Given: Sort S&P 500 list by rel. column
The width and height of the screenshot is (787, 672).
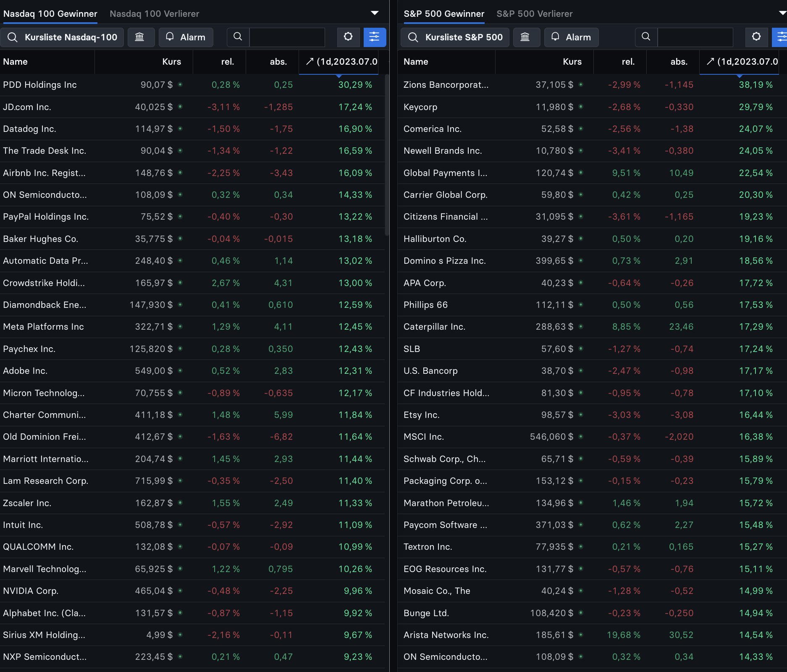Looking at the screenshot, I should (620, 62).
